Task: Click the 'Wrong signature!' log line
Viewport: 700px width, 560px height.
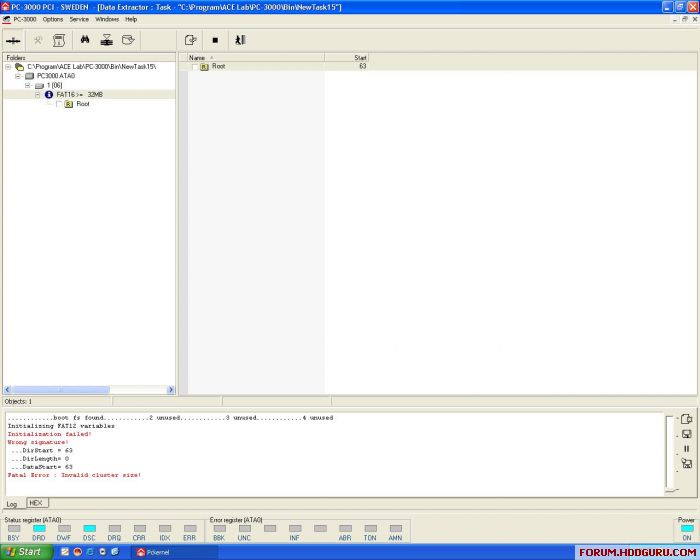Action: 38,442
